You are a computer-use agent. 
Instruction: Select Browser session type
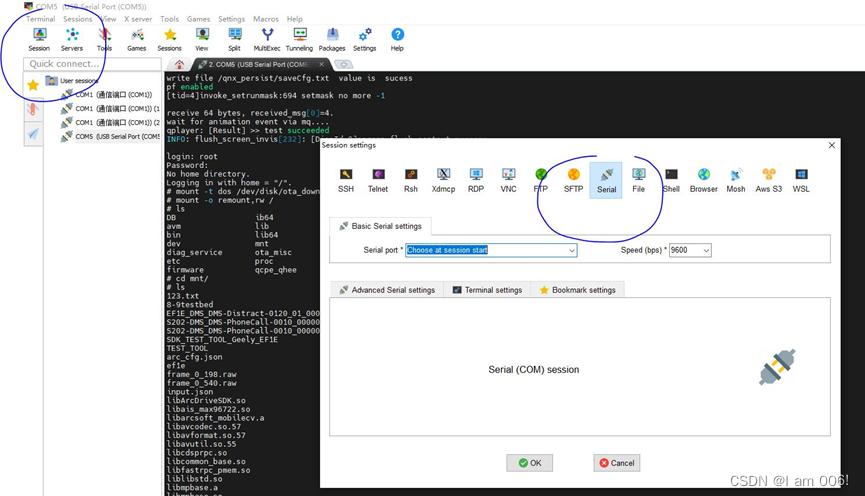pyautogui.click(x=704, y=180)
